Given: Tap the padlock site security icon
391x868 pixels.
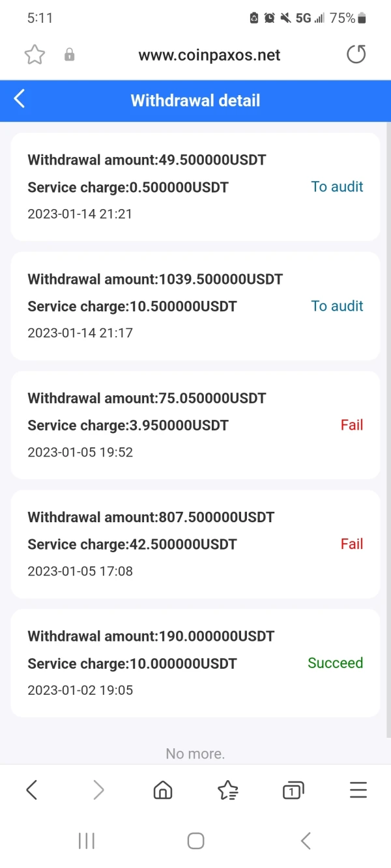Looking at the screenshot, I should pyautogui.click(x=69, y=55).
